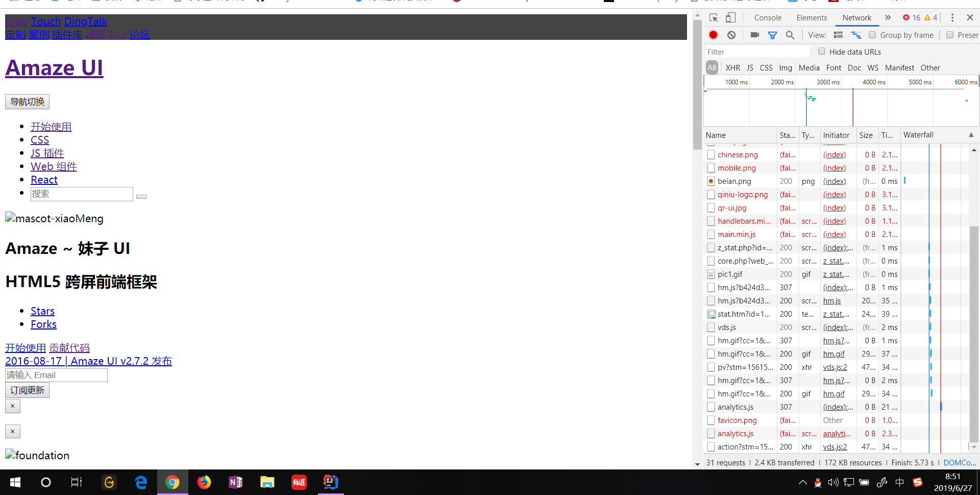
Task: Open the React nav link
Action: [44, 180]
